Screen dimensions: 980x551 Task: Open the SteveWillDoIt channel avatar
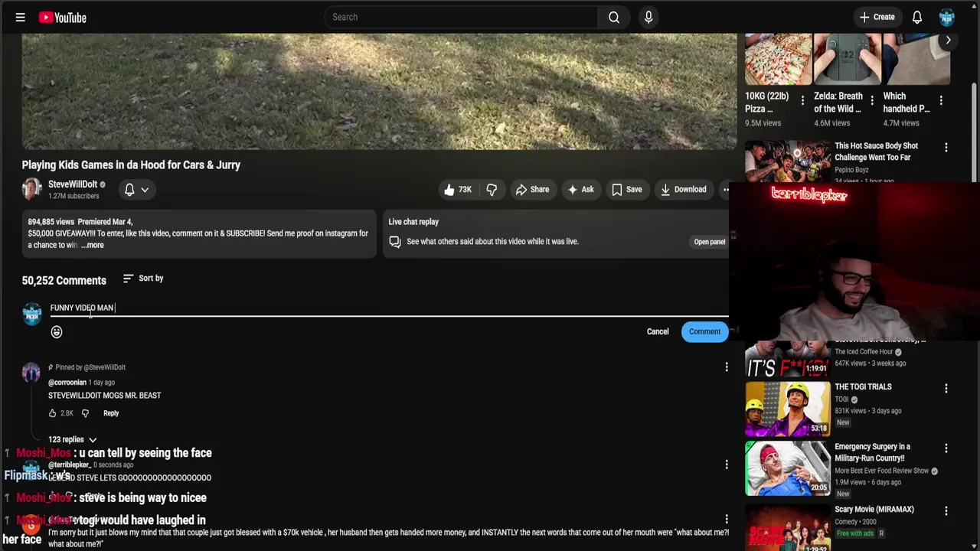(x=31, y=189)
